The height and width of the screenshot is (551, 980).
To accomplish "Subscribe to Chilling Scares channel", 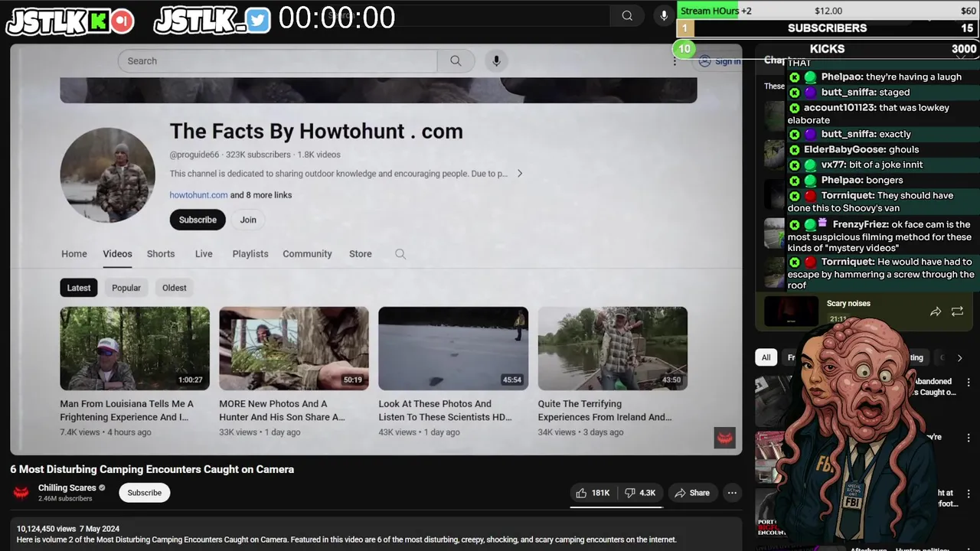I will tap(145, 493).
